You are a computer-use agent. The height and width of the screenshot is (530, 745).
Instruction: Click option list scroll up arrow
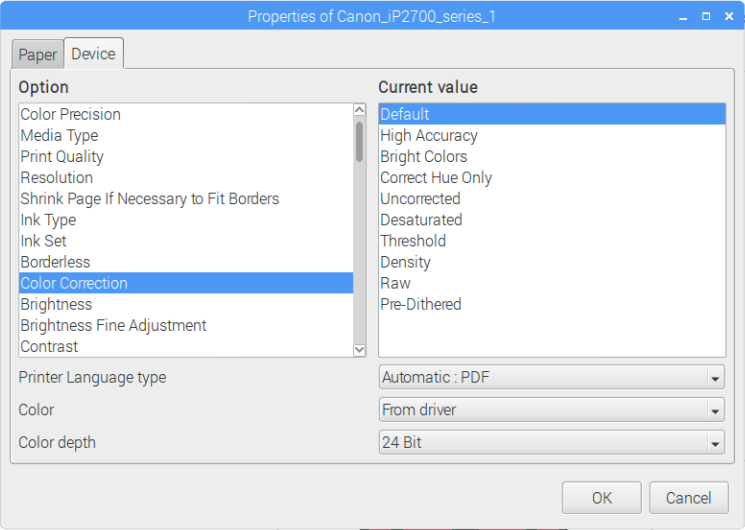pos(360,110)
